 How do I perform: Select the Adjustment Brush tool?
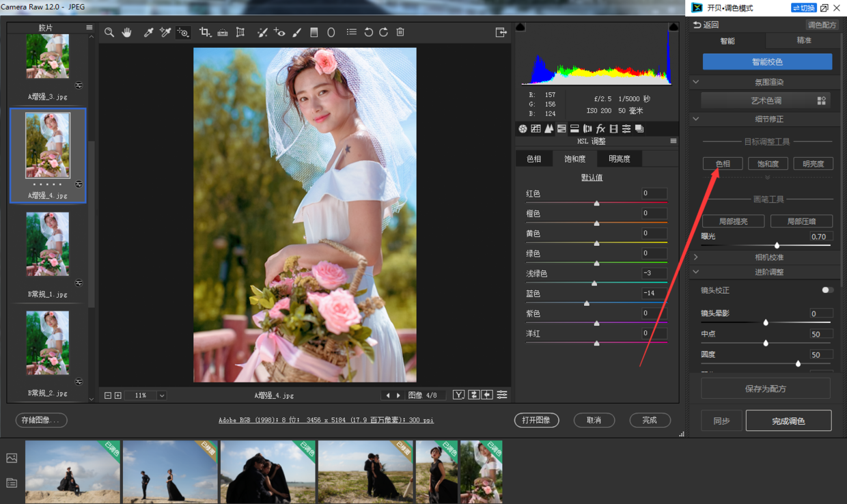click(x=296, y=32)
